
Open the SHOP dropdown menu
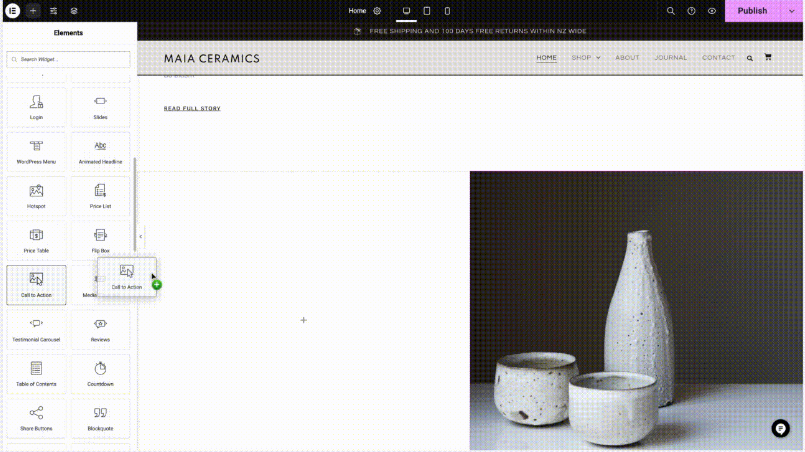[x=586, y=58]
